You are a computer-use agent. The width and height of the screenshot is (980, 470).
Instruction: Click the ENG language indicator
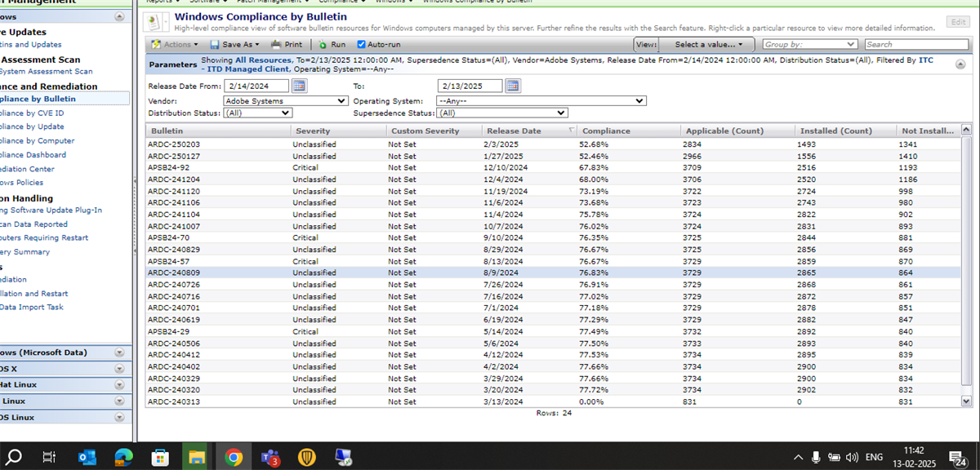point(874,457)
